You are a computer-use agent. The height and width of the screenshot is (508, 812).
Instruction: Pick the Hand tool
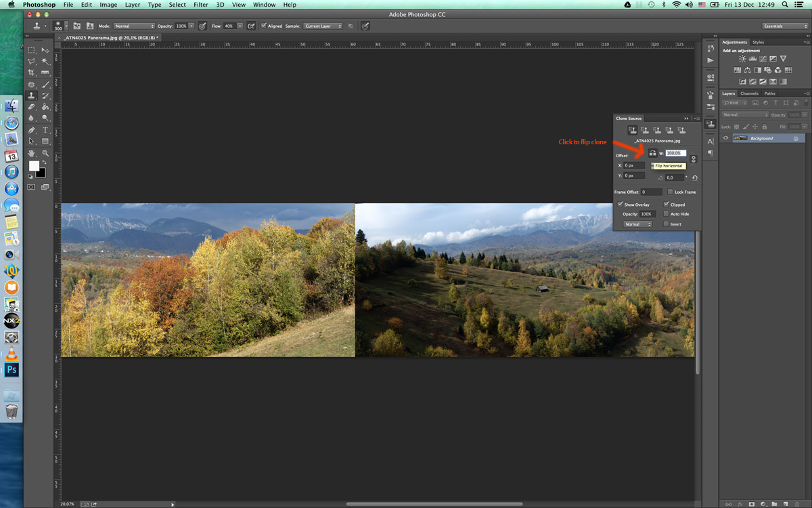coord(32,153)
